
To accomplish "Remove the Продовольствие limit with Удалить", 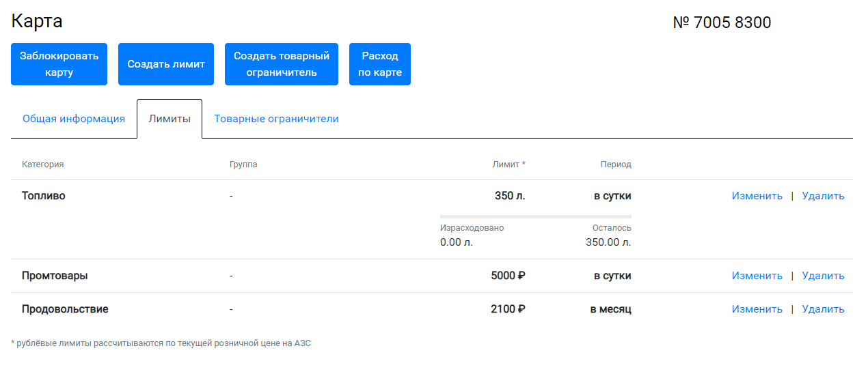I will [823, 309].
